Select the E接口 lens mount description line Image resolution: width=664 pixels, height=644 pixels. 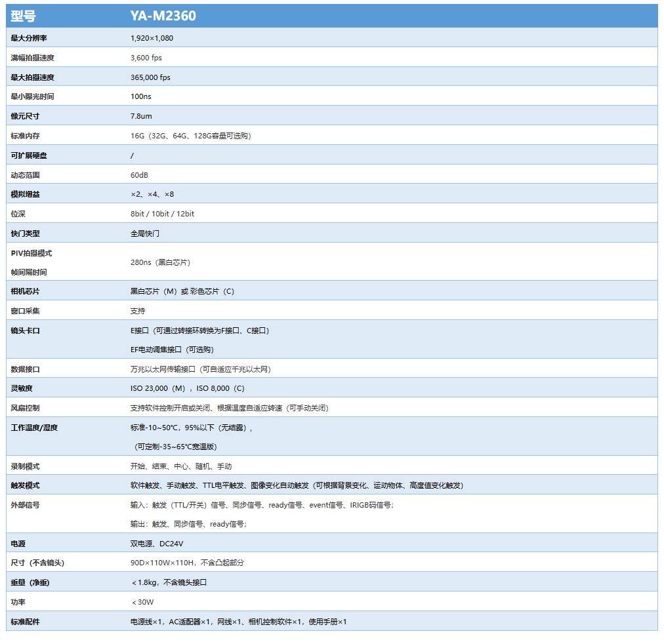pos(200,331)
